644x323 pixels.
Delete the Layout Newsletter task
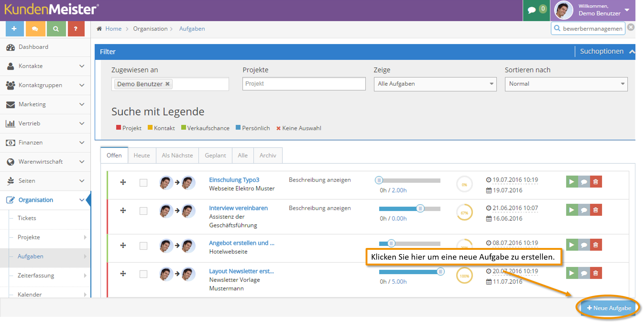coord(596,273)
